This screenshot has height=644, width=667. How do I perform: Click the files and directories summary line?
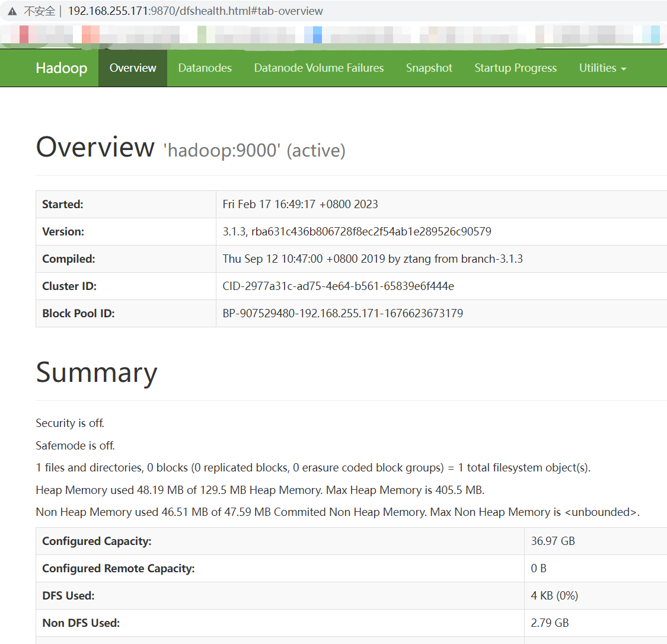click(x=313, y=468)
